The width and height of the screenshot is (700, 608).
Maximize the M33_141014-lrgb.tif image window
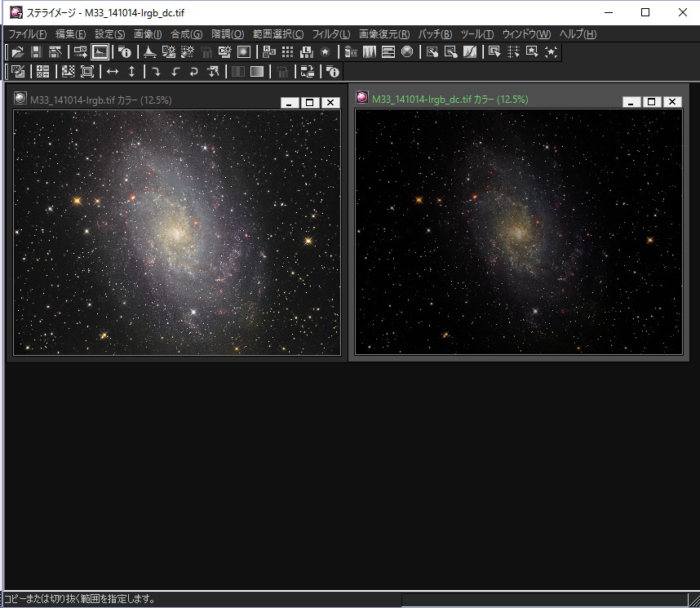click(309, 102)
